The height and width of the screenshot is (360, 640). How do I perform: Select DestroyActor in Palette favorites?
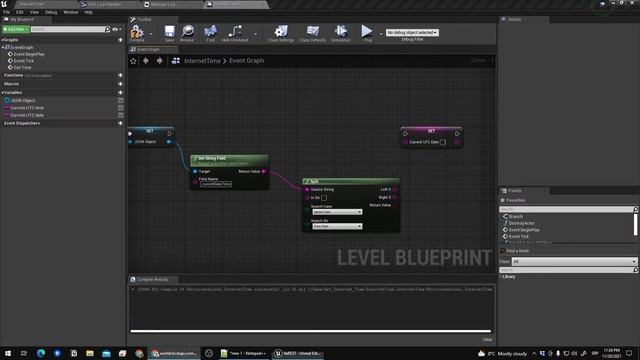point(521,223)
